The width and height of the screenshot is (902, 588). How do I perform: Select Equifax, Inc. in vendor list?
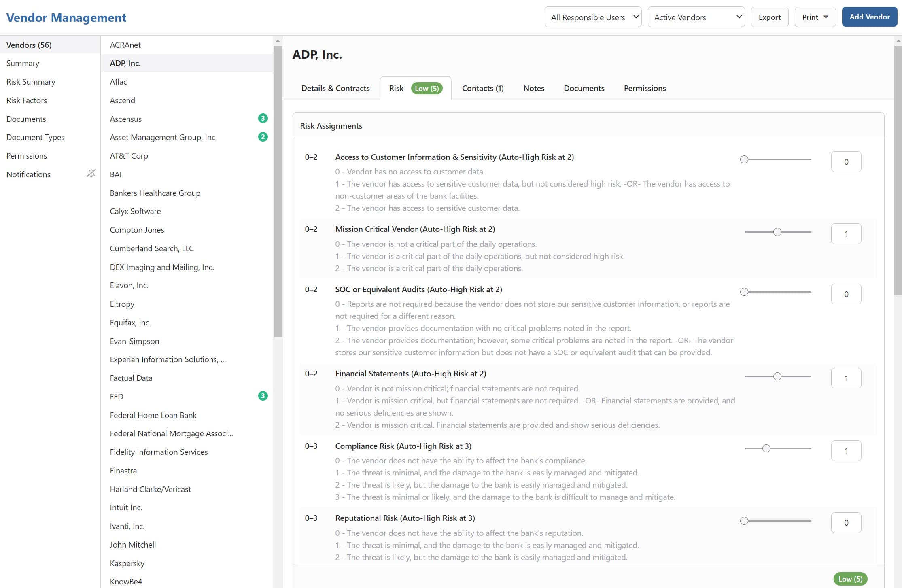point(130,323)
